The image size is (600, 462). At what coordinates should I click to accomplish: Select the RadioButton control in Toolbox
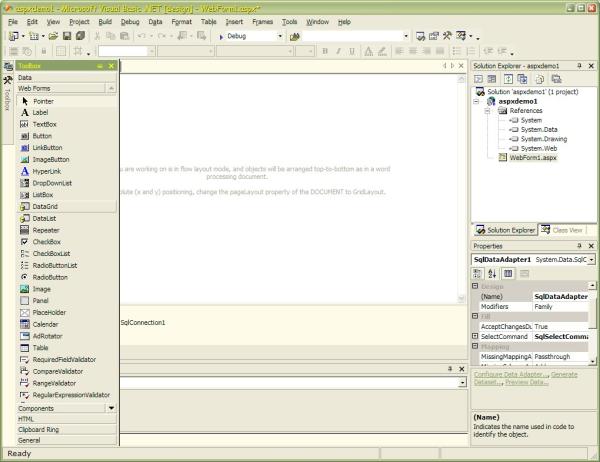67,277
